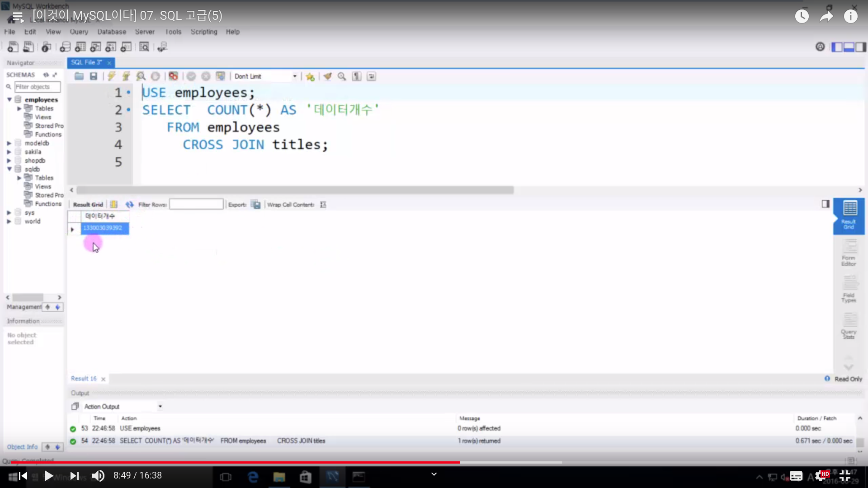Screen dimensions: 868x488
Task: Open the File menu
Action: pyautogui.click(x=9, y=32)
